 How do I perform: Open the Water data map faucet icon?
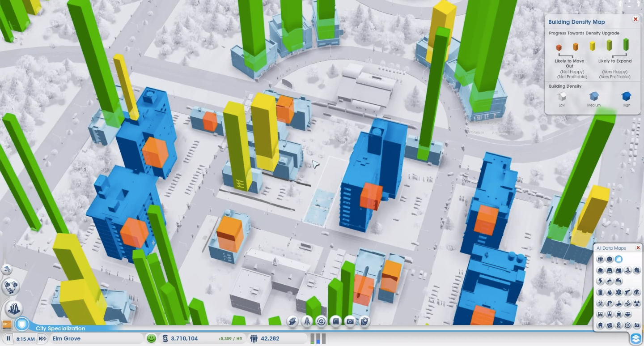click(609, 281)
